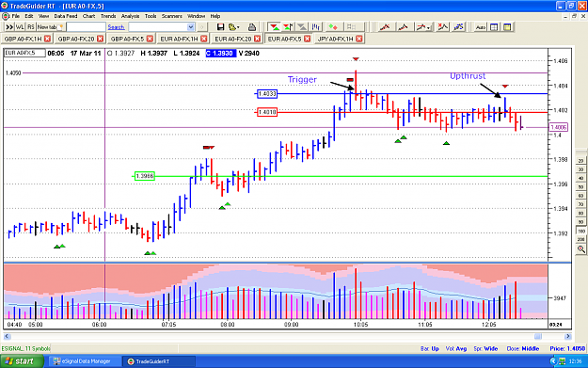This screenshot has width=588, height=368.
Task: Click the magnifier zoom icon
Action: click(x=581, y=249)
